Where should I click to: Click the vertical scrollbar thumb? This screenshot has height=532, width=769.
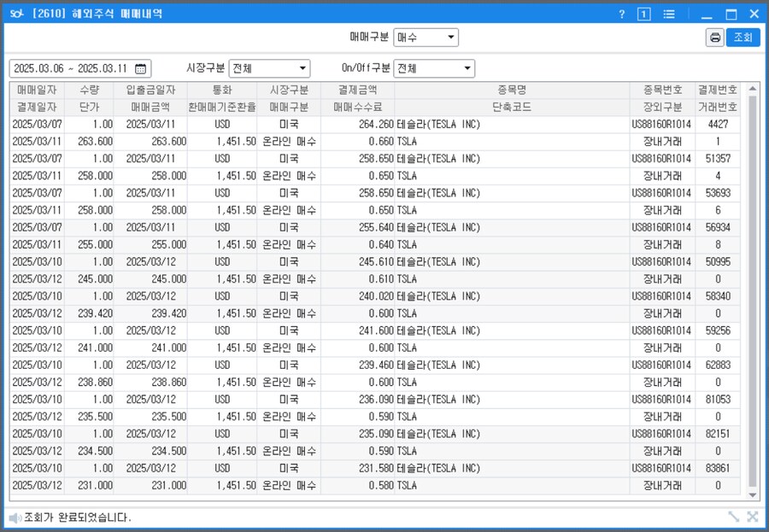pos(752,290)
